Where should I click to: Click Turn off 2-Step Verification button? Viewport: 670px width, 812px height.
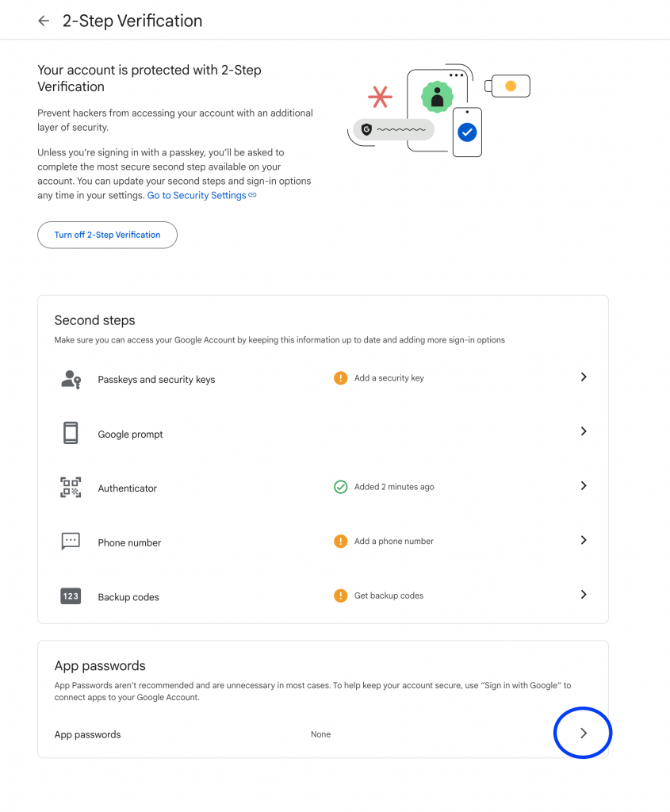click(107, 235)
